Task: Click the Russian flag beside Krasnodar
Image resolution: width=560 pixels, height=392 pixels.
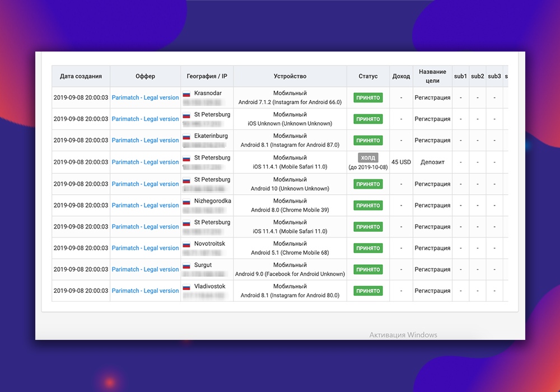Action: click(x=186, y=94)
